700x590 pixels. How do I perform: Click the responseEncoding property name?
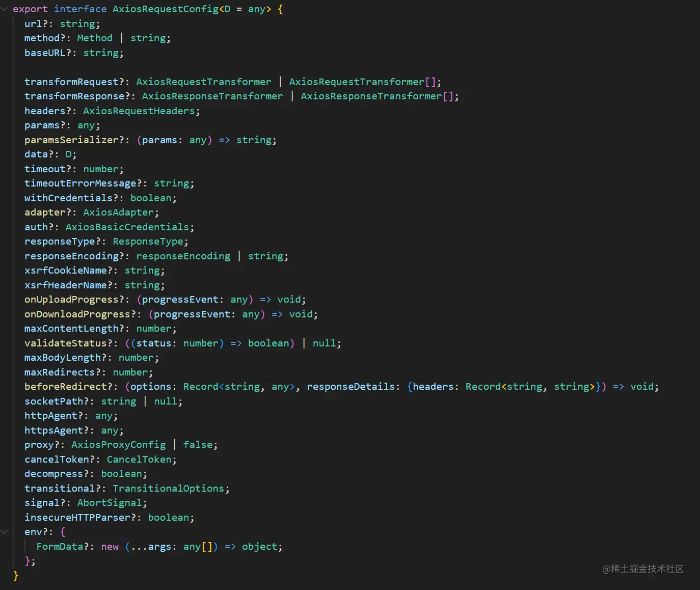[71, 256]
